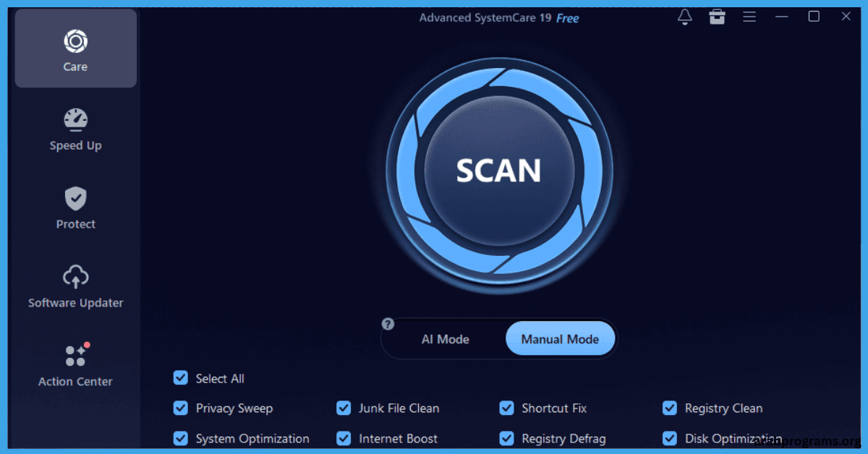Open the Speed Up gauge icon

coord(75,119)
